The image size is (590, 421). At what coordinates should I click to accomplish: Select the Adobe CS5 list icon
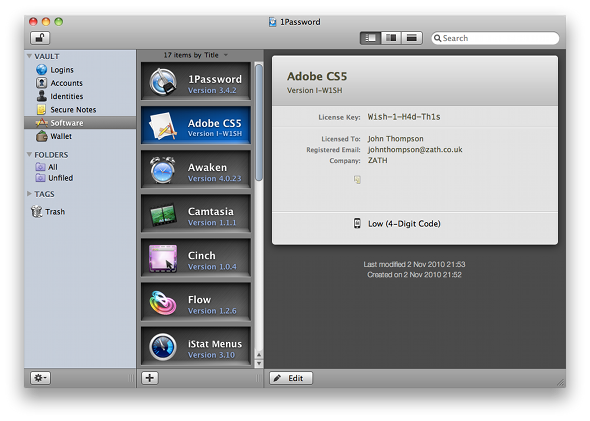(163, 126)
